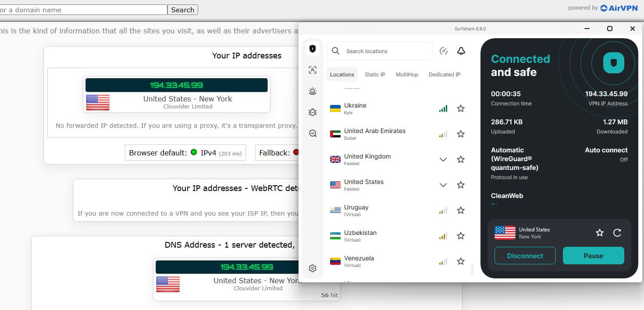Open the VPN shield icon in Surfshark sidebar
This screenshot has width=644, height=310.
tap(312, 49)
